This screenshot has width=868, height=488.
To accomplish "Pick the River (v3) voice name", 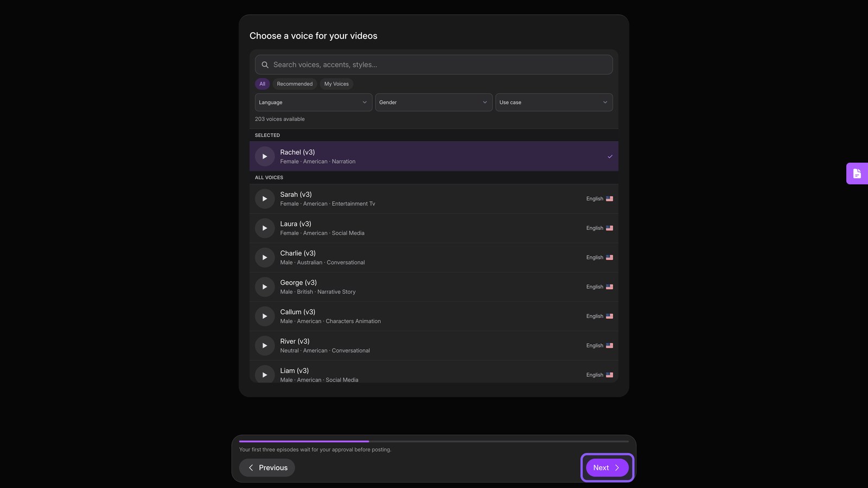I will (295, 341).
